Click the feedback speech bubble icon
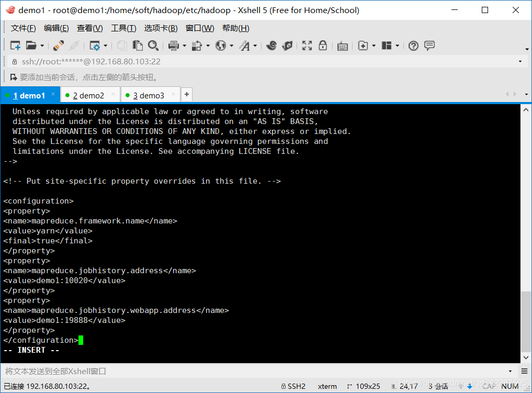Viewport: 532px width, 393px height. point(429,46)
